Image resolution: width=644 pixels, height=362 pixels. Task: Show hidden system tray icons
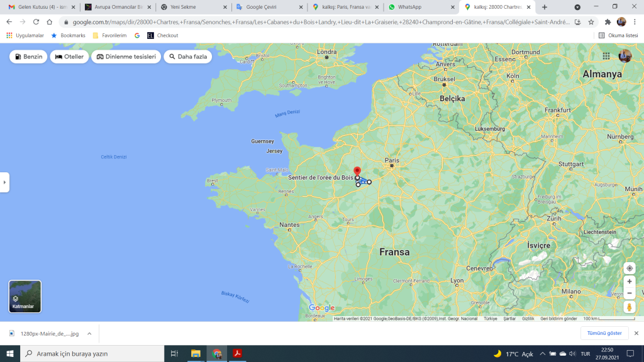(x=542, y=354)
